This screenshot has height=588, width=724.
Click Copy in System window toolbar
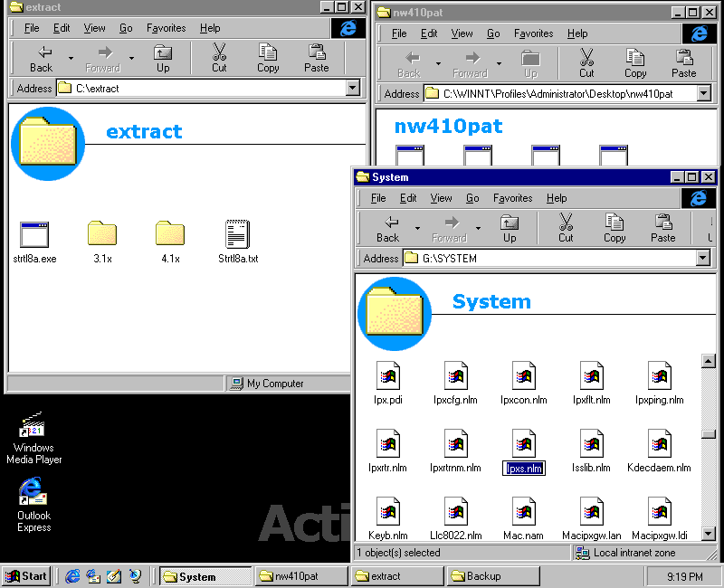[614, 228]
